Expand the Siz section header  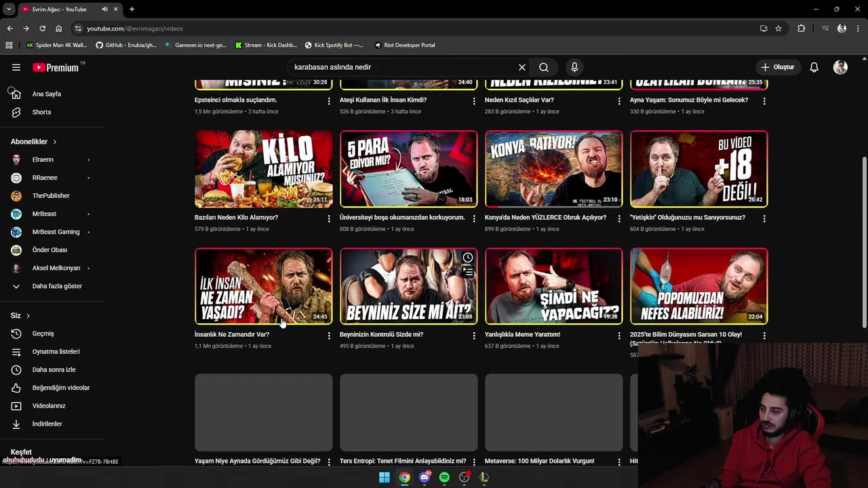click(x=20, y=316)
